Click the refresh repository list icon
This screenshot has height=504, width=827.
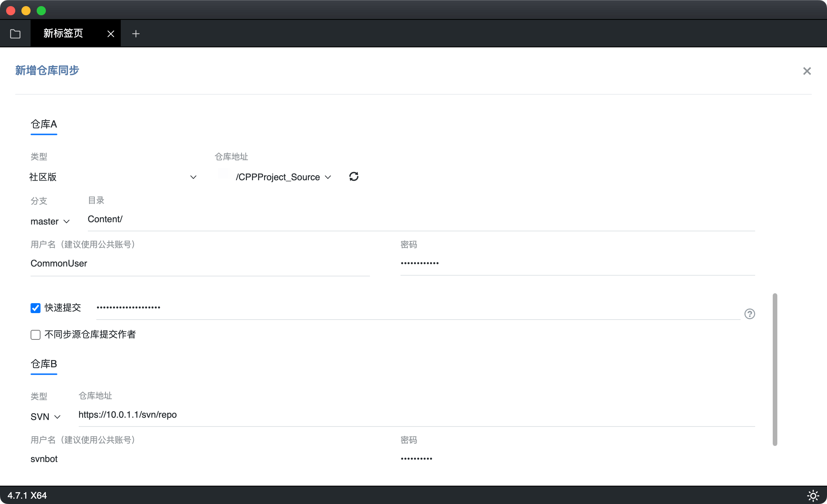click(354, 176)
